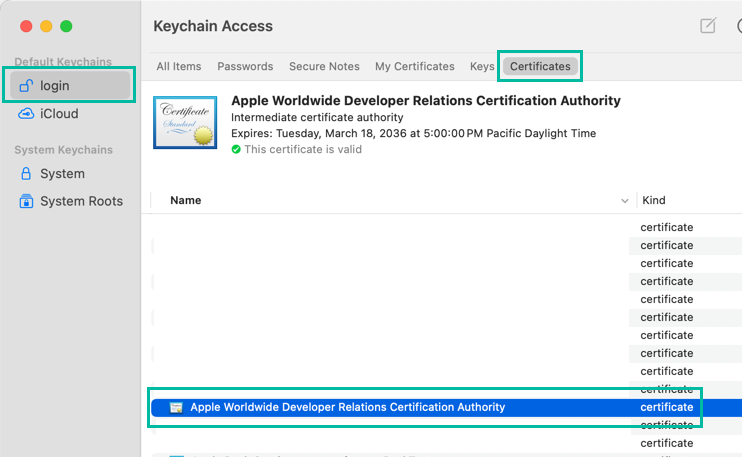Click the iCloud cloud icon
The height and width of the screenshot is (457, 742).
pyautogui.click(x=26, y=114)
